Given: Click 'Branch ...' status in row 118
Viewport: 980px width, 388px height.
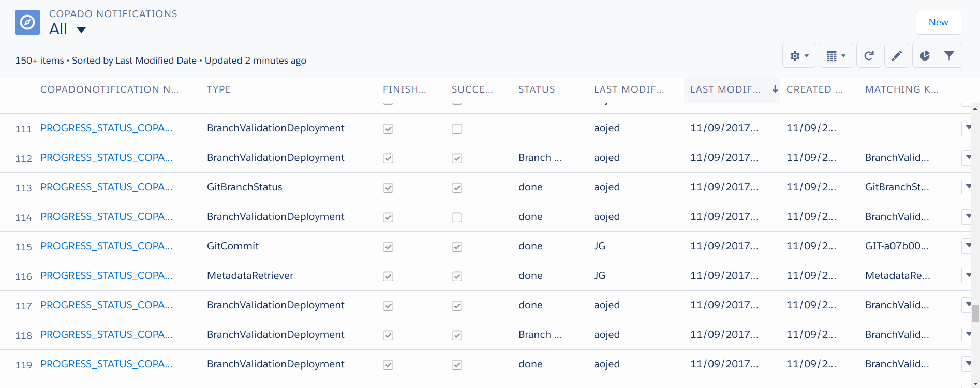Looking at the screenshot, I should pyautogui.click(x=540, y=334).
